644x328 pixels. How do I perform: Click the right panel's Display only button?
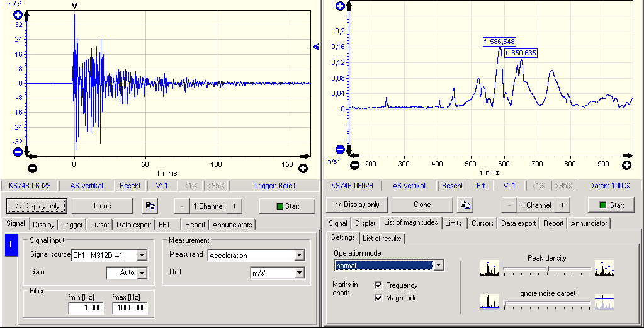click(356, 205)
